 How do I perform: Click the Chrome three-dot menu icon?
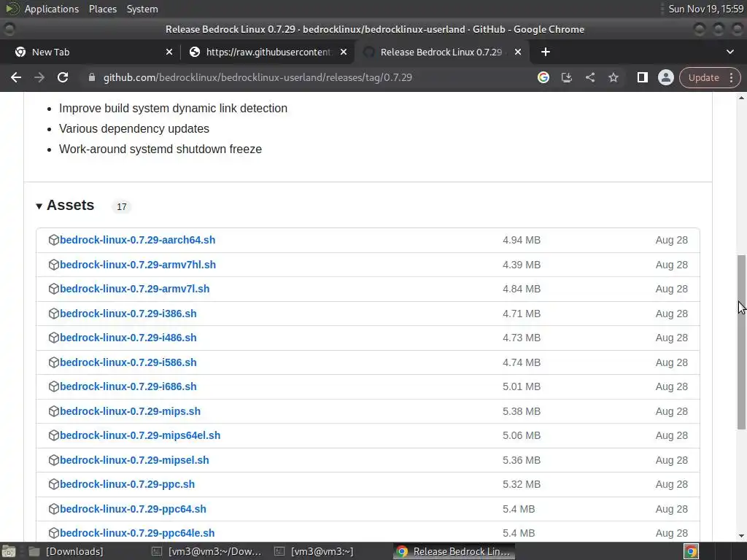[x=731, y=77]
